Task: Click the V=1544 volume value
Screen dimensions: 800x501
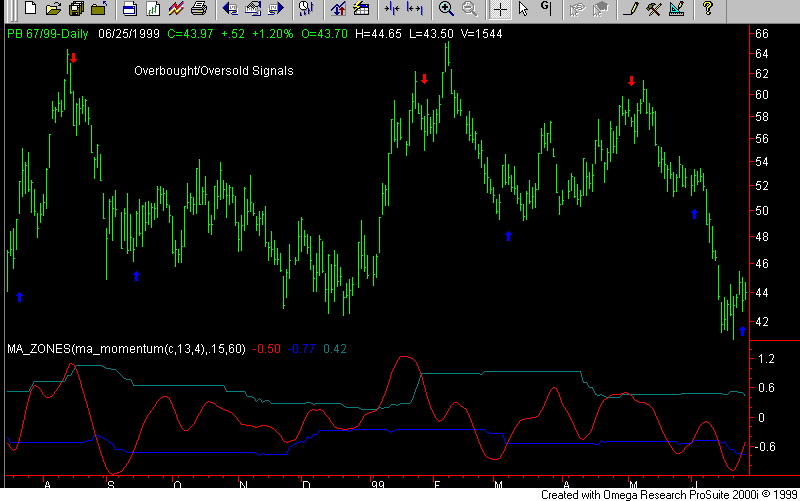Action: (481, 34)
